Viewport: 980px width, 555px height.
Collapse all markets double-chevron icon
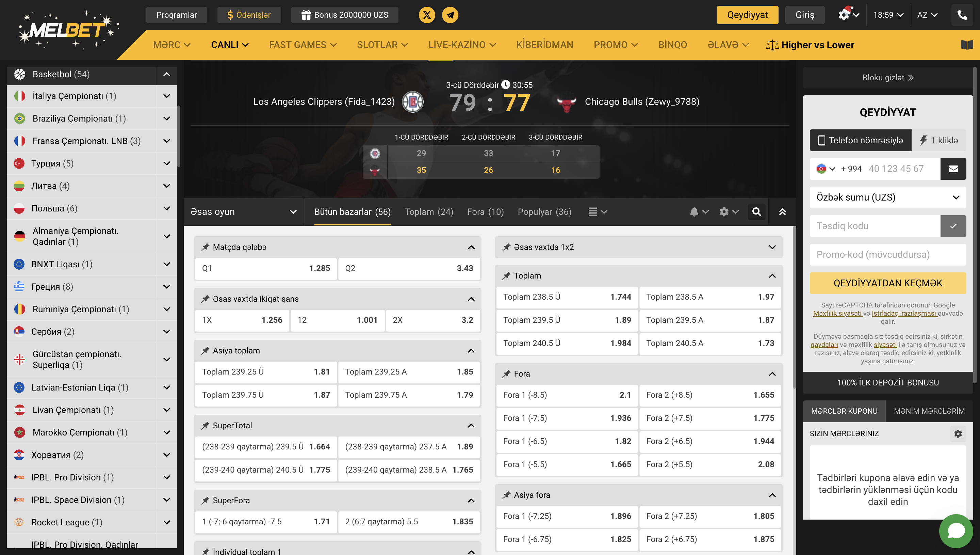tap(782, 211)
